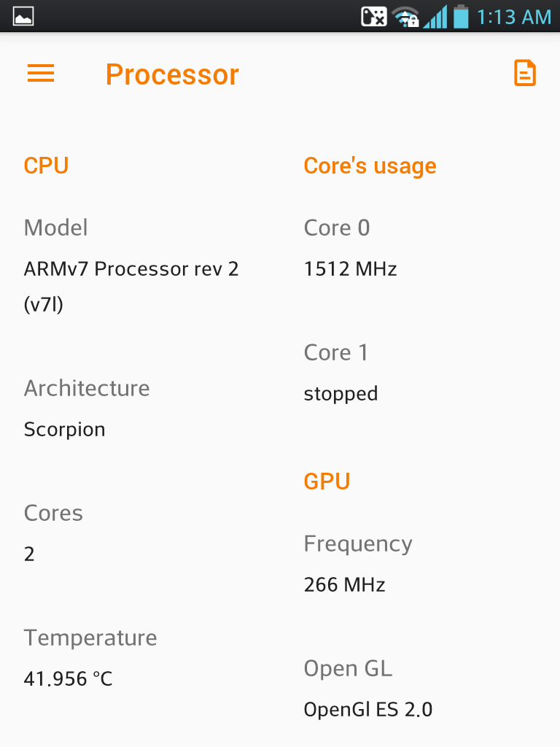Tap the Cores count value 2
Image resolution: width=560 pixels, height=747 pixels.
29,554
